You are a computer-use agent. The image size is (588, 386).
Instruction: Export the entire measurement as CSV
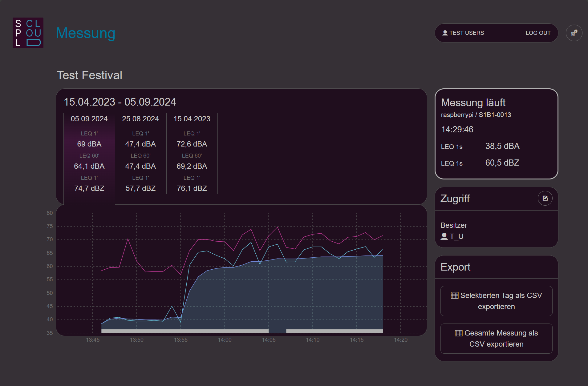pyautogui.click(x=496, y=339)
